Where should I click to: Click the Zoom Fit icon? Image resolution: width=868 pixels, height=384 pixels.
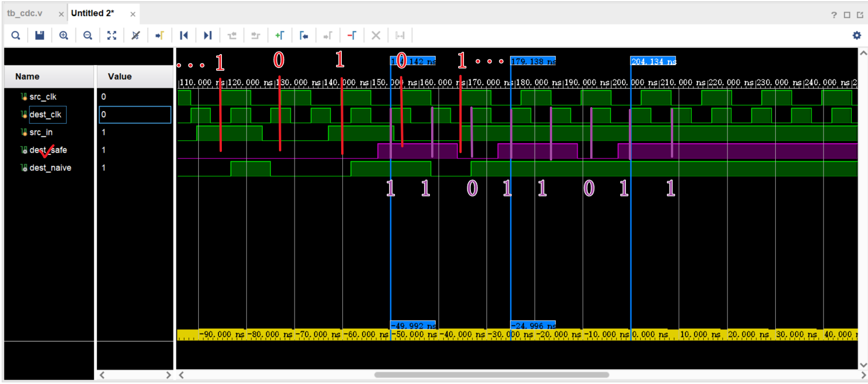pyautogui.click(x=112, y=36)
